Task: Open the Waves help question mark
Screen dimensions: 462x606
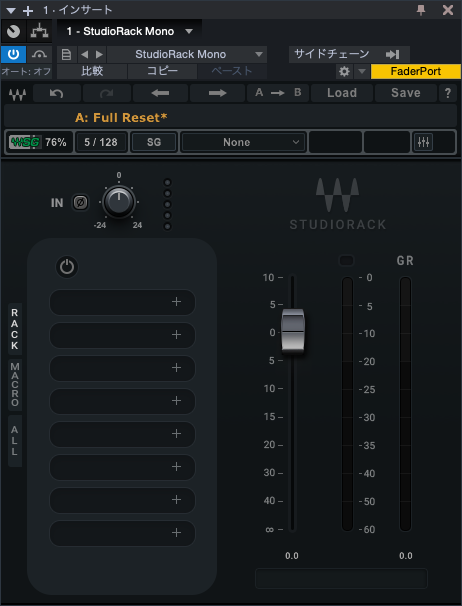Action: click(x=448, y=93)
